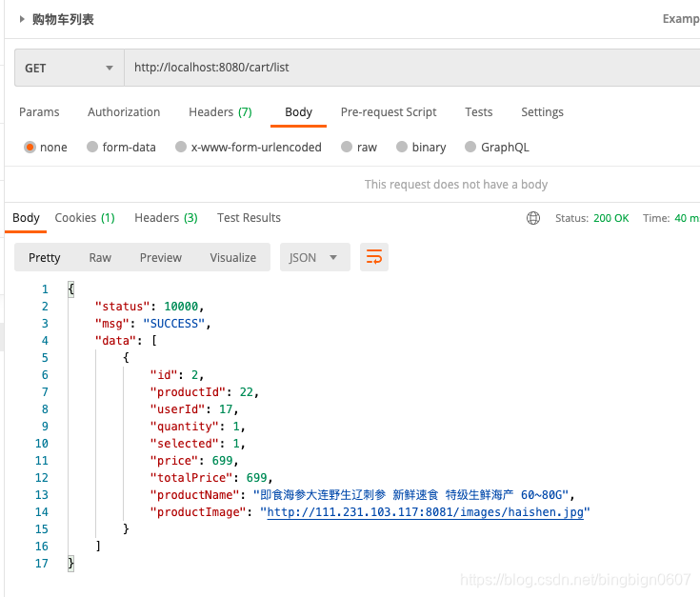Open the Settings tab
This screenshot has width=700, height=597.
click(542, 112)
